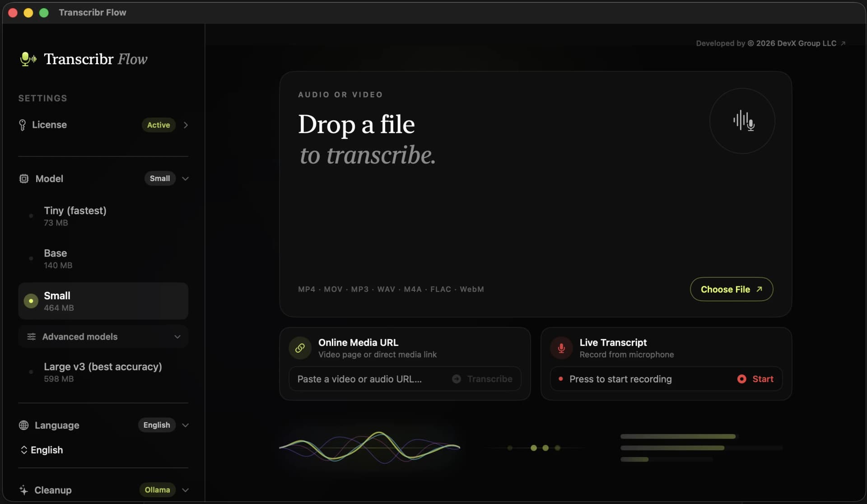The image size is (867, 504).
Task: Click the AUDIO OR VIDEO label
Action: tap(340, 94)
